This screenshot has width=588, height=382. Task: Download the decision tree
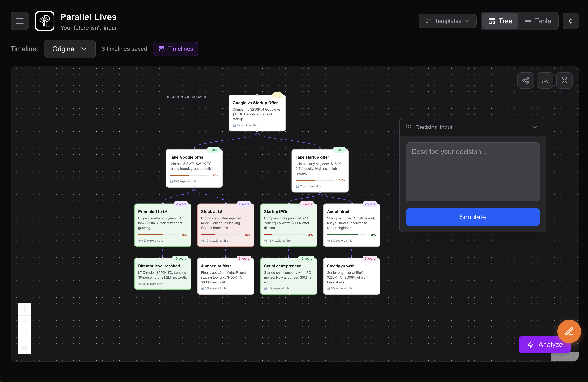[545, 80]
